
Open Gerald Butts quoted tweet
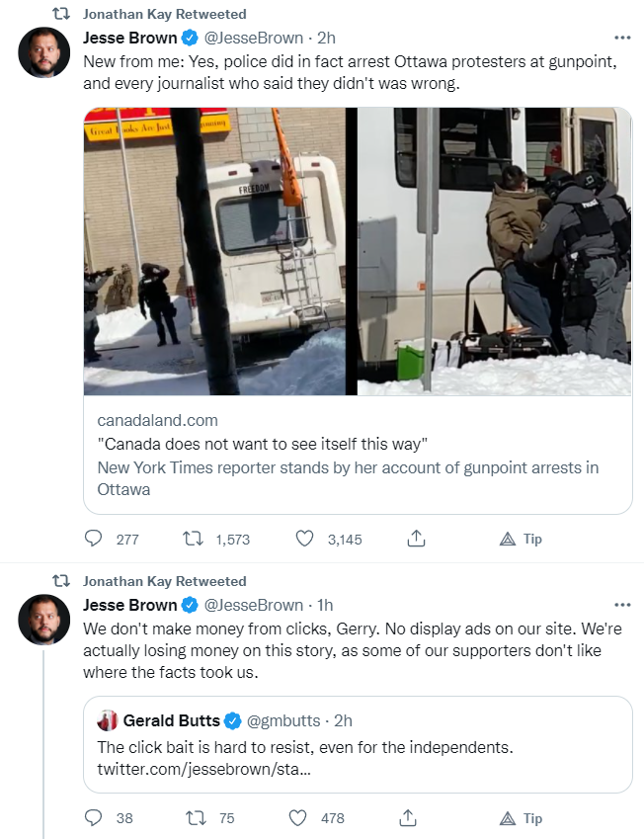pos(358,745)
